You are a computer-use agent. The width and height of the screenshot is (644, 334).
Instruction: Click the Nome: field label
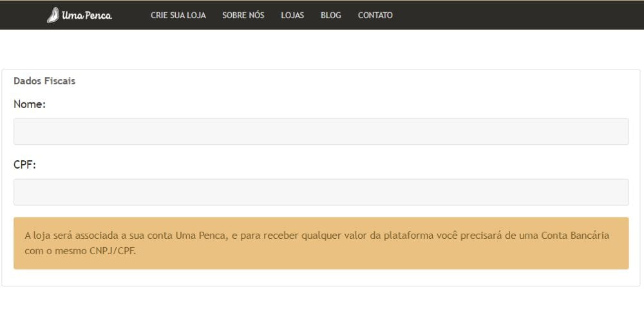(x=30, y=104)
